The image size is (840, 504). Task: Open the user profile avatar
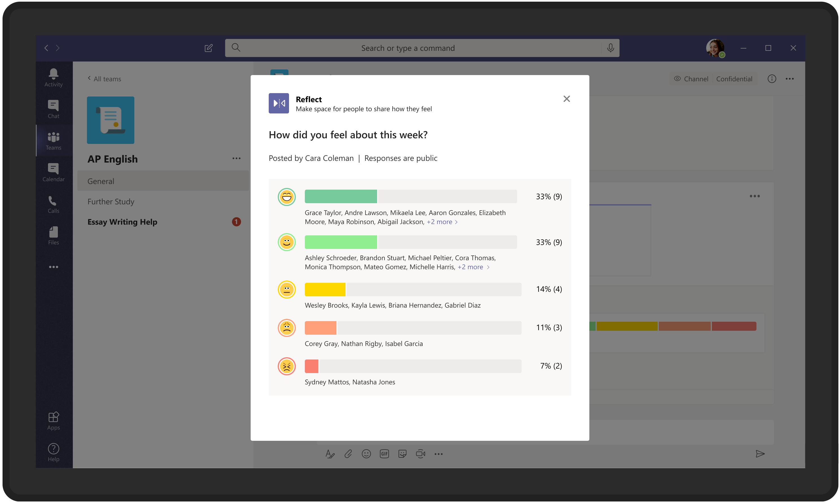(715, 48)
